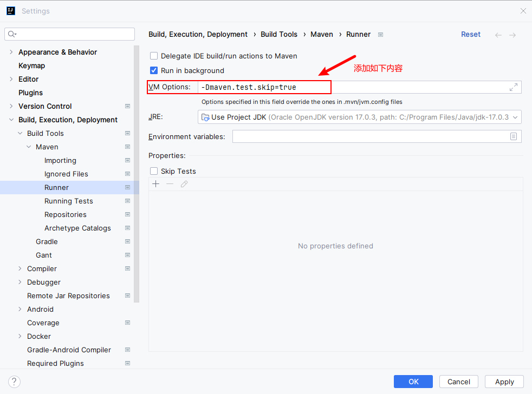Select Gant under Build Tools
The image size is (532, 394).
click(44, 255)
